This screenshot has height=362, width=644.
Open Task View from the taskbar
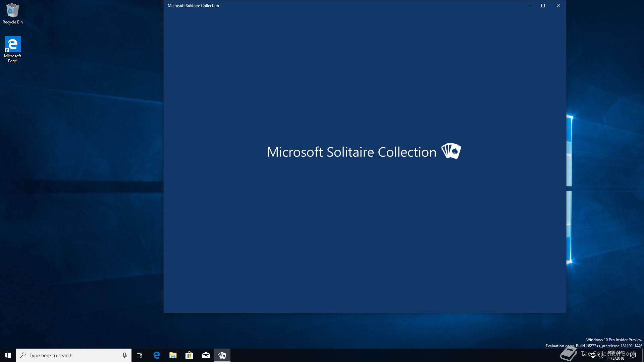pyautogui.click(x=140, y=355)
